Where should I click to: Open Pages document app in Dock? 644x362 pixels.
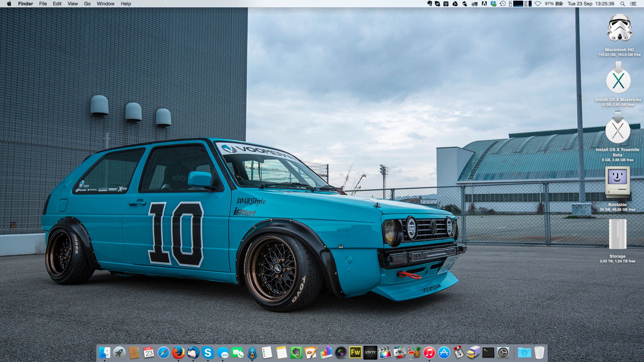coord(311,353)
